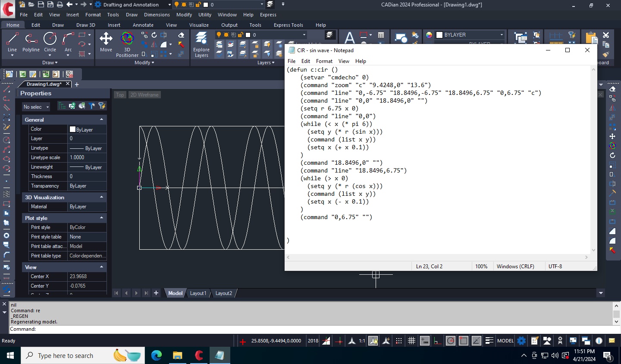Screen dimensions: 621x364
Task: Click the 2D Wireframe visual style label
Action: coord(144,95)
